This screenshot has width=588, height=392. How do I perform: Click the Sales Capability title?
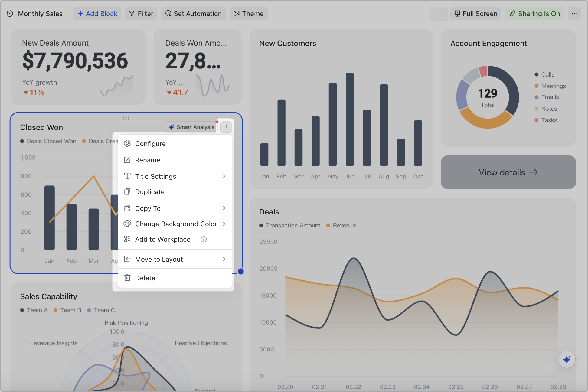point(48,296)
